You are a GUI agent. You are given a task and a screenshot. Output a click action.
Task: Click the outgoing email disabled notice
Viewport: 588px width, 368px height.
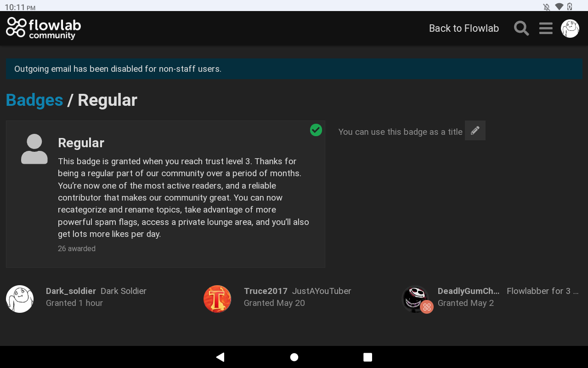pyautogui.click(x=294, y=69)
